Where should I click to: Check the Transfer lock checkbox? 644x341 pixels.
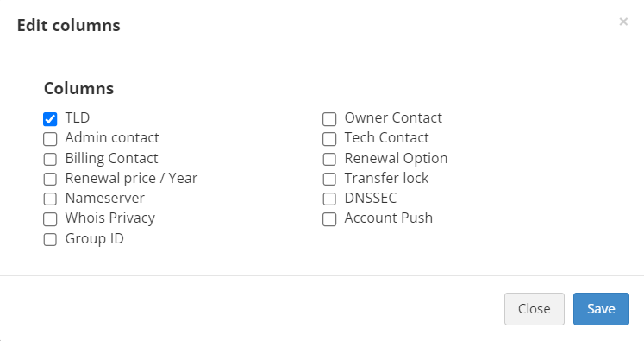(329, 180)
